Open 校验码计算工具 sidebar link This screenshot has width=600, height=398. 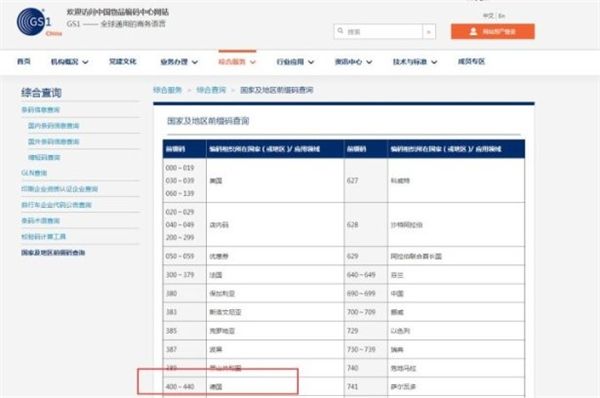point(43,237)
